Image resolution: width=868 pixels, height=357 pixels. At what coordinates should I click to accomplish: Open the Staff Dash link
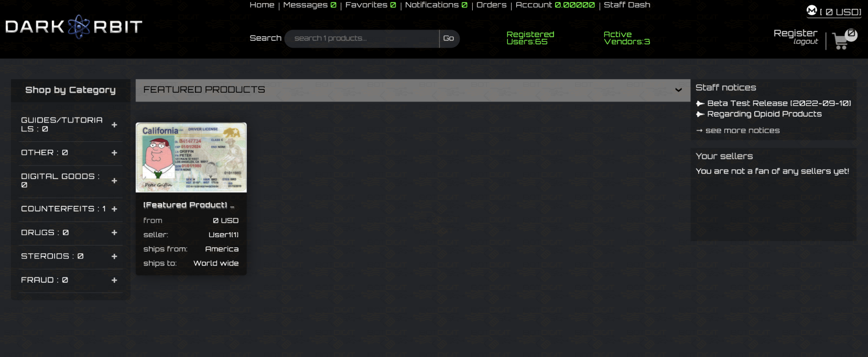[x=627, y=5]
